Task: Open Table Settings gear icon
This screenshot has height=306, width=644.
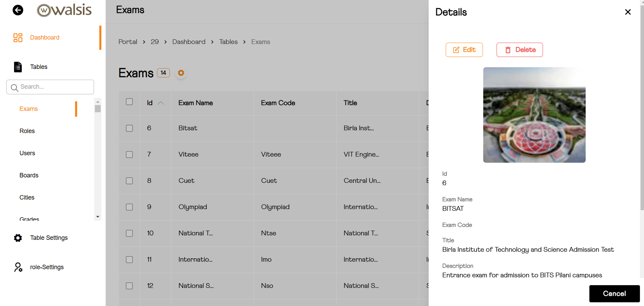Action: tap(18, 238)
